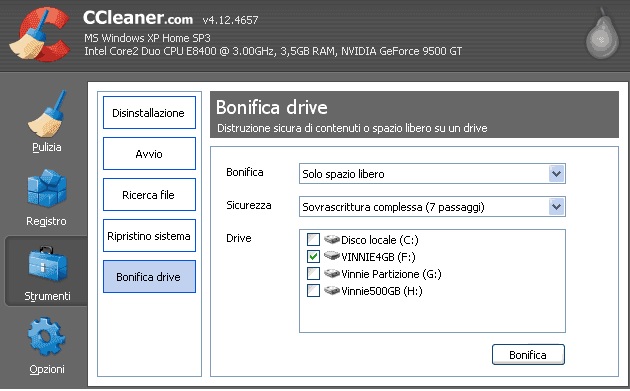630x391 pixels.
Task: Click the 'Pulizia' sidebar label
Action: click(x=47, y=147)
